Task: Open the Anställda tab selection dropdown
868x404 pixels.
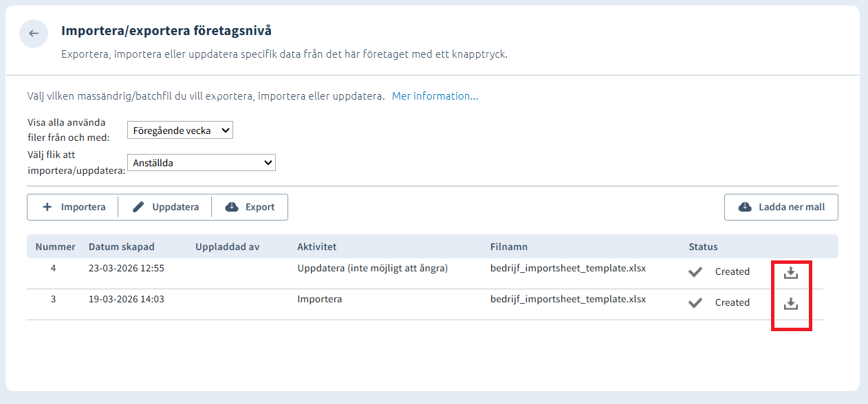Action: (202, 163)
